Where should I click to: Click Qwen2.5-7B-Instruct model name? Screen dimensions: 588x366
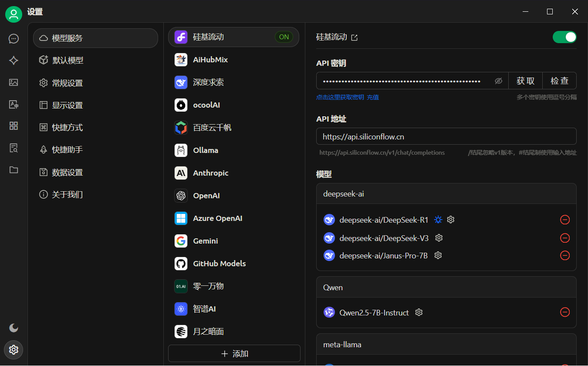point(374,312)
